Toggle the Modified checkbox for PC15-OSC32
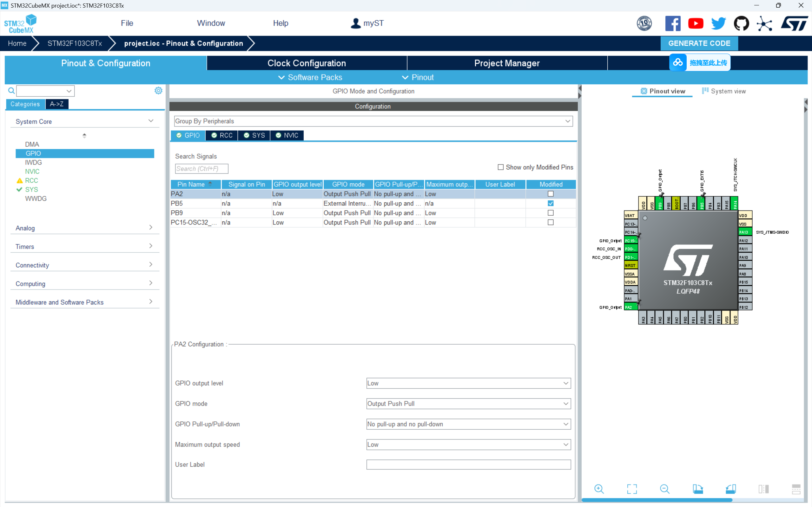The width and height of the screenshot is (812, 507). tap(551, 222)
